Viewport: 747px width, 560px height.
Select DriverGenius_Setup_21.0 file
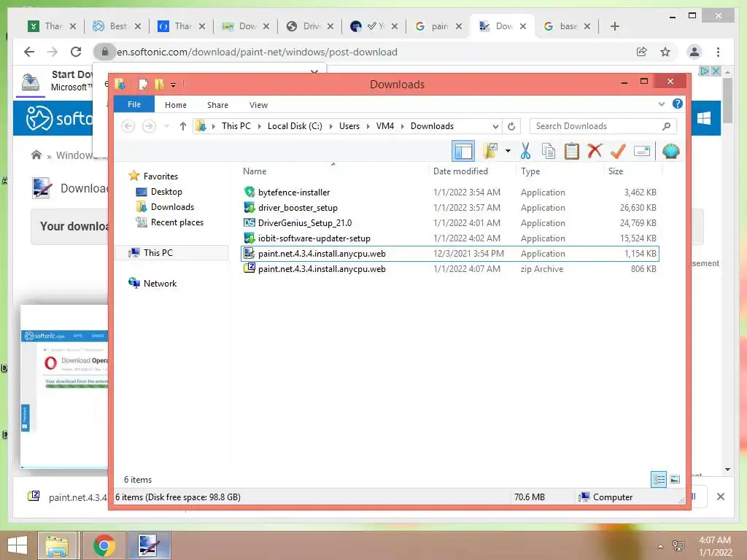pos(304,223)
